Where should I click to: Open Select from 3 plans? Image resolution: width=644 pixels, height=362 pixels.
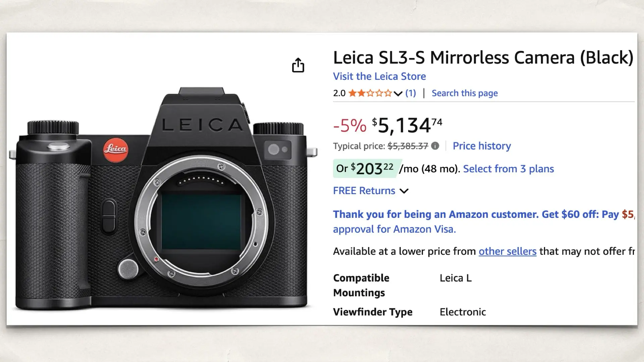point(508,169)
